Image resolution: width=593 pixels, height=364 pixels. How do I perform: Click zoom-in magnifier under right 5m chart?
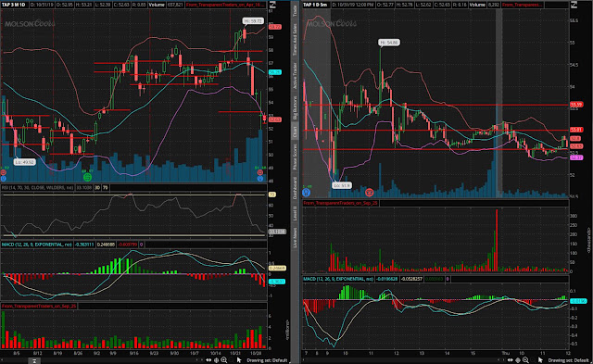tap(525, 360)
